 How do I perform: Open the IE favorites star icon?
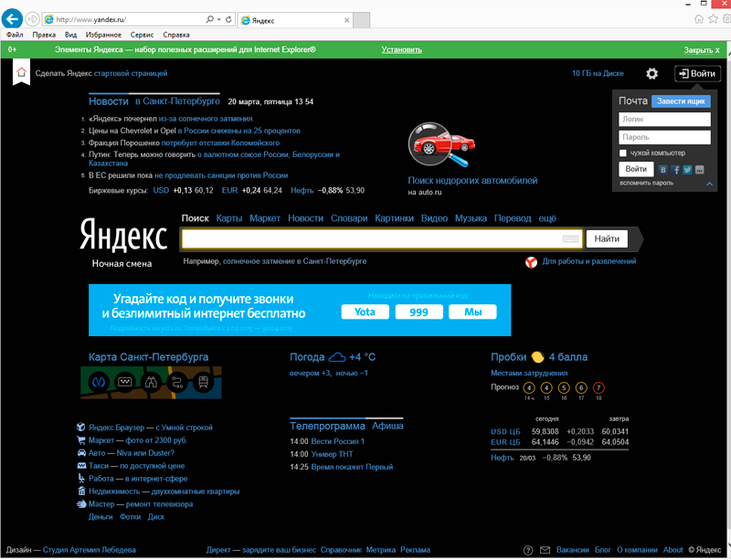(x=713, y=19)
